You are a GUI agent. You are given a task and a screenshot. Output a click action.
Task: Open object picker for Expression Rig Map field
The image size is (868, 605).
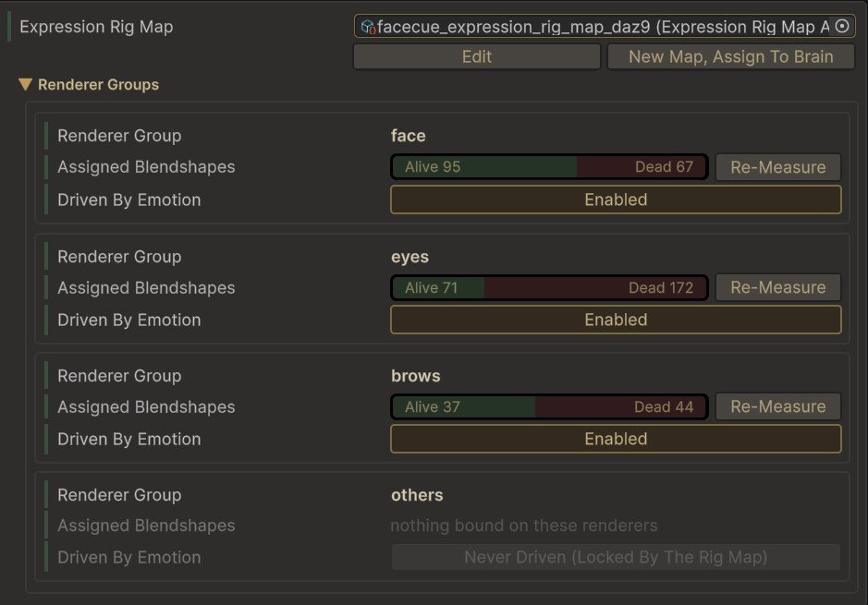click(842, 26)
